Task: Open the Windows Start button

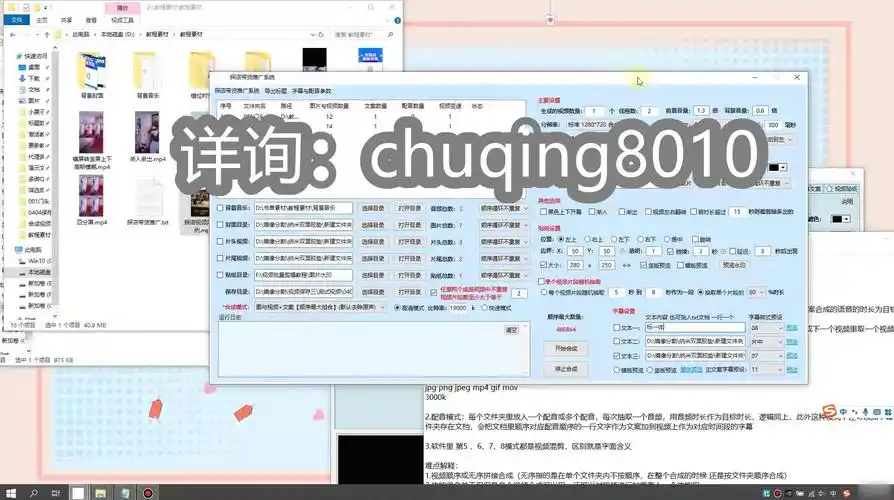Action: [11, 493]
